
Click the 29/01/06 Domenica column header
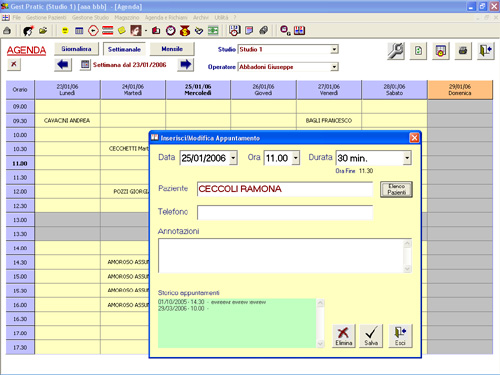(460, 90)
